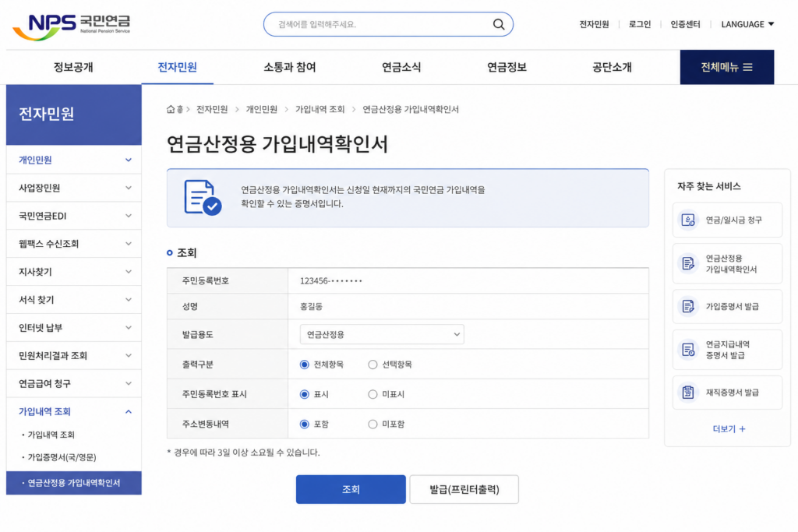Image resolution: width=798 pixels, height=532 pixels.
Task: Expand the 사업장민원 sidebar section
Action: (74, 188)
